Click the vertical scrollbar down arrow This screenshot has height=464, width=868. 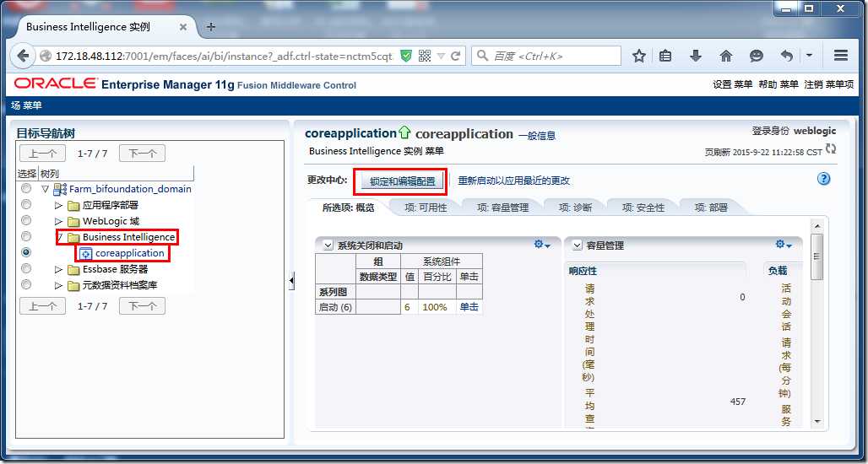[x=817, y=422]
